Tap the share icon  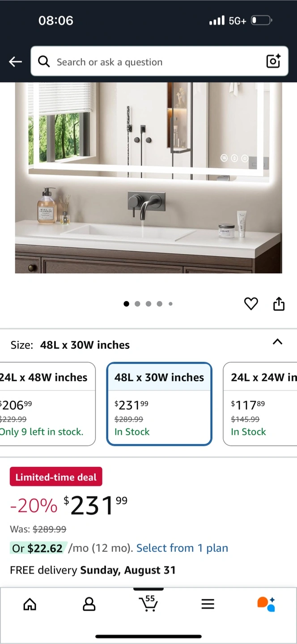click(279, 304)
